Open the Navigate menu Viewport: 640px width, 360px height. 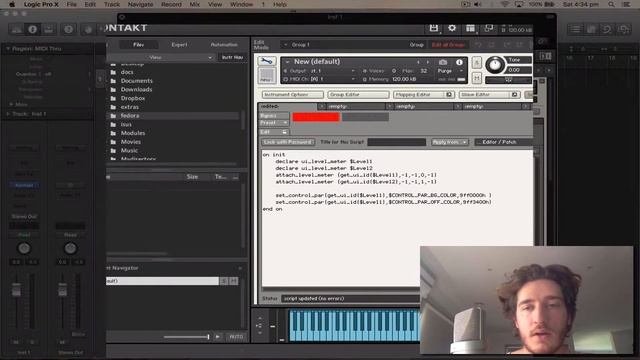pos(140,4)
